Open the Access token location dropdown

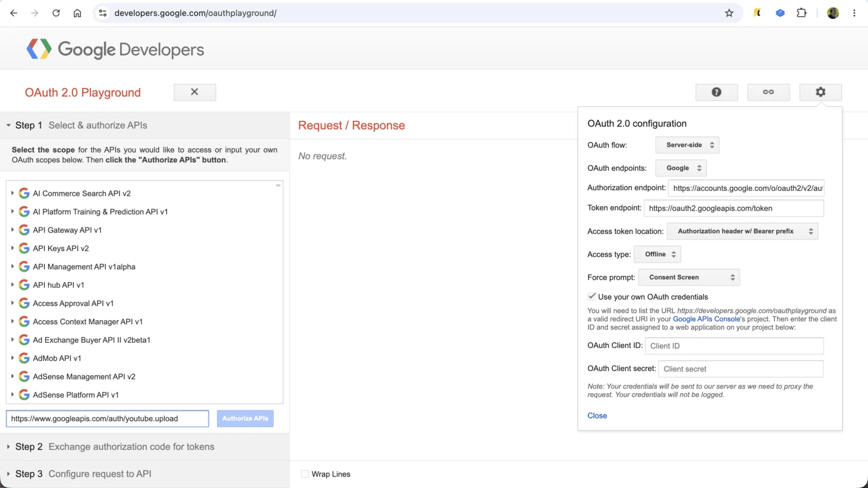pos(742,231)
